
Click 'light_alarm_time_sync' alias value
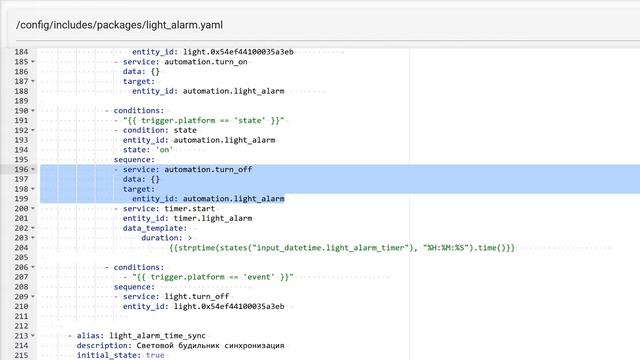click(158, 336)
